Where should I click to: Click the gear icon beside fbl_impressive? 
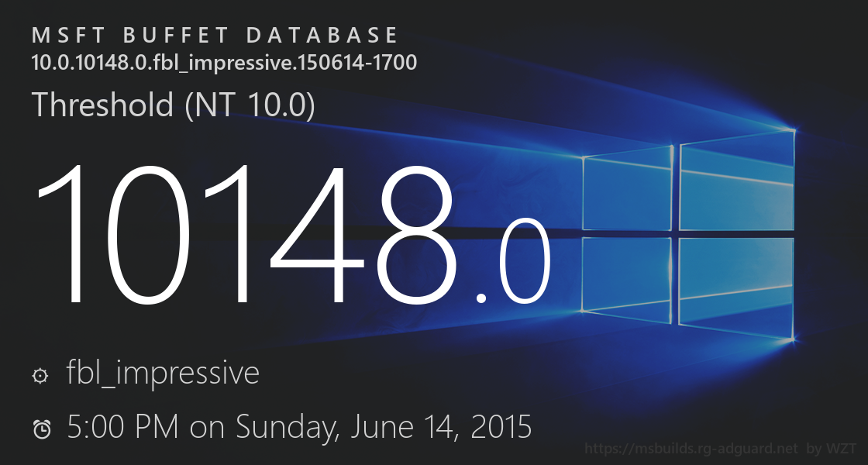(40, 376)
